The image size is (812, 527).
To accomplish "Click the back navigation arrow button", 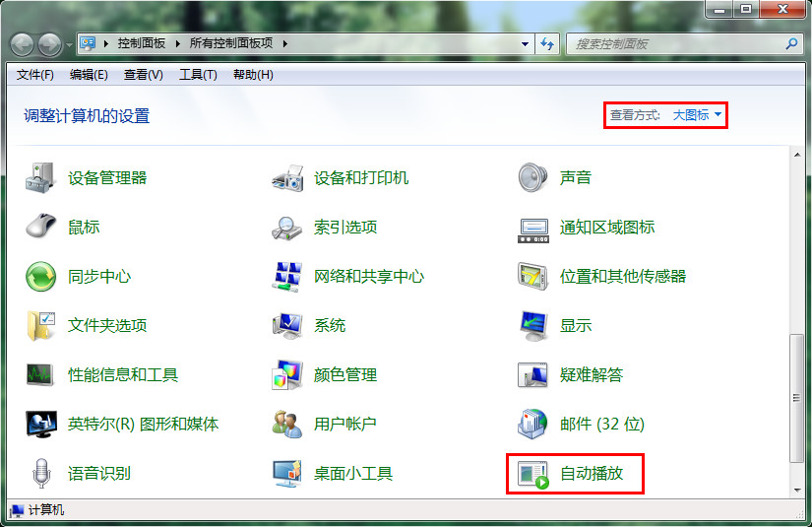I will point(23,44).
